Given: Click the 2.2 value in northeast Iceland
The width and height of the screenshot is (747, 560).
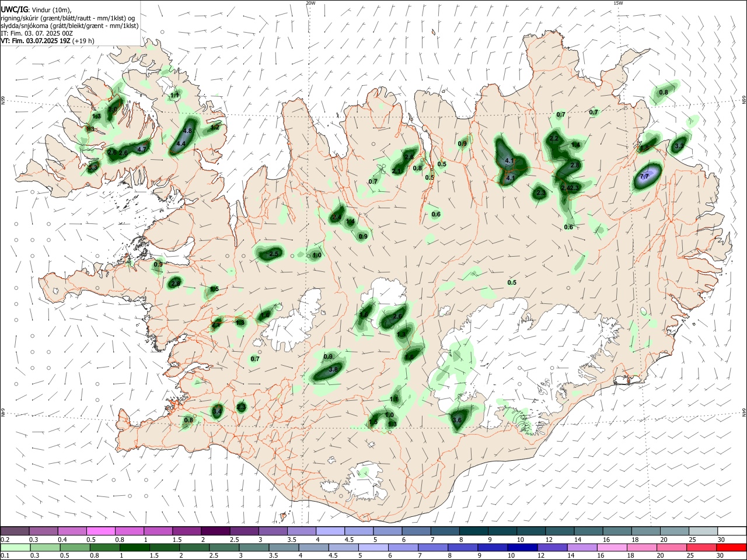Looking at the screenshot, I should point(554,138).
